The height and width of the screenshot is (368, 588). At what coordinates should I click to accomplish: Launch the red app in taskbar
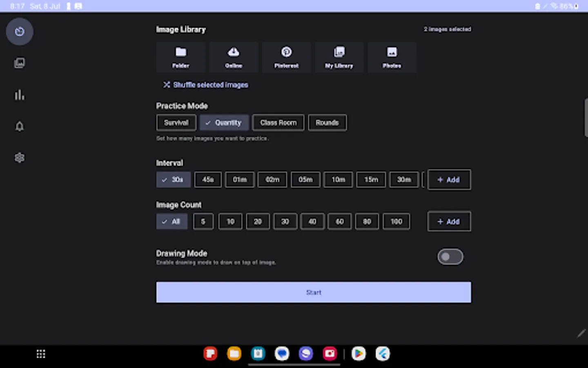click(x=210, y=354)
